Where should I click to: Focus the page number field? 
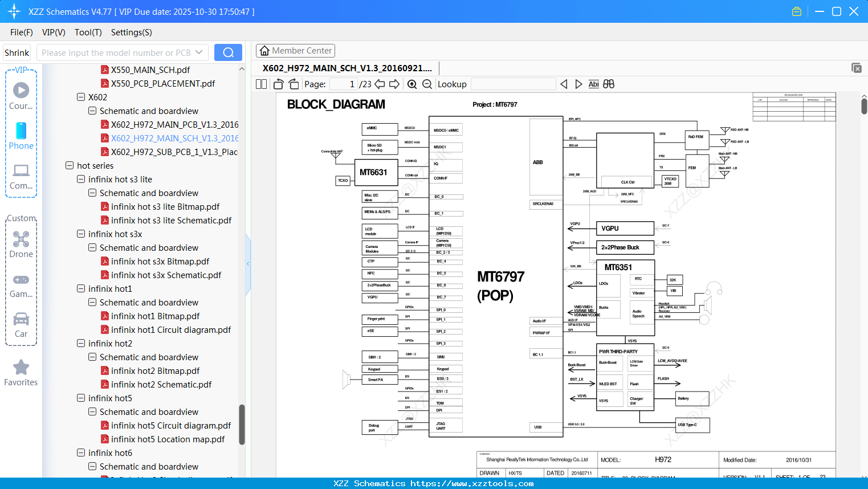coord(344,84)
